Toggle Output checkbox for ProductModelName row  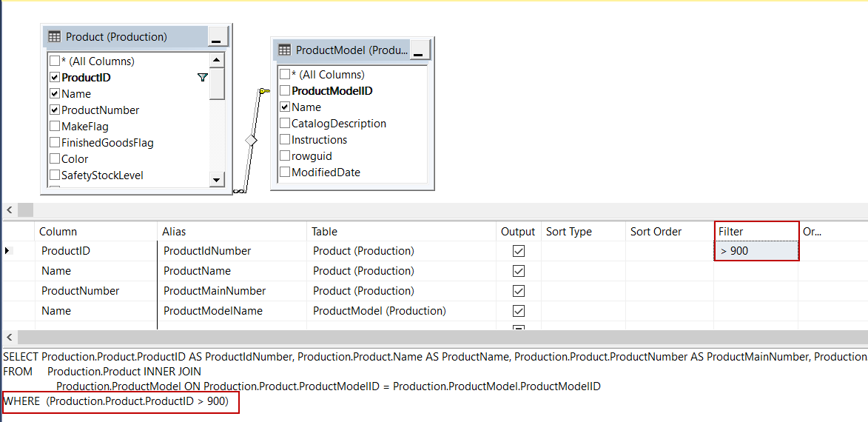(x=519, y=311)
